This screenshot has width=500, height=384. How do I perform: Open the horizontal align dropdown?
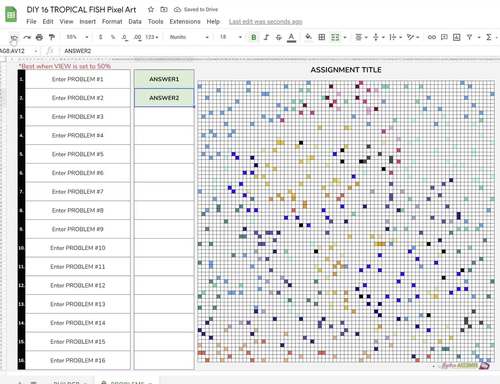tap(361, 37)
